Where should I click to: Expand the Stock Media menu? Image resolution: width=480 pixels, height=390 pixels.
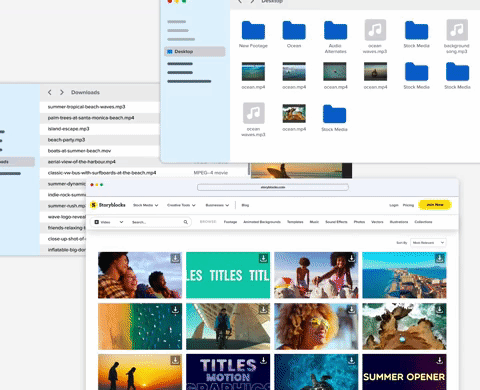146,205
